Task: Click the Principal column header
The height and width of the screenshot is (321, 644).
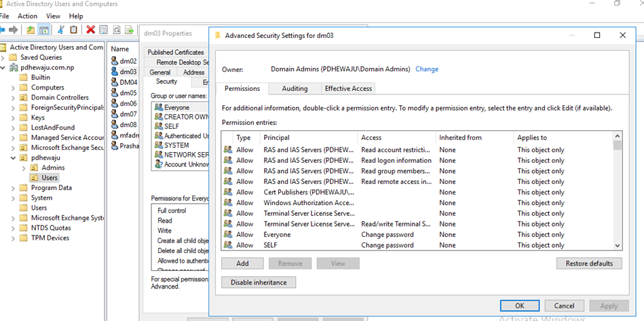Action: [x=309, y=138]
